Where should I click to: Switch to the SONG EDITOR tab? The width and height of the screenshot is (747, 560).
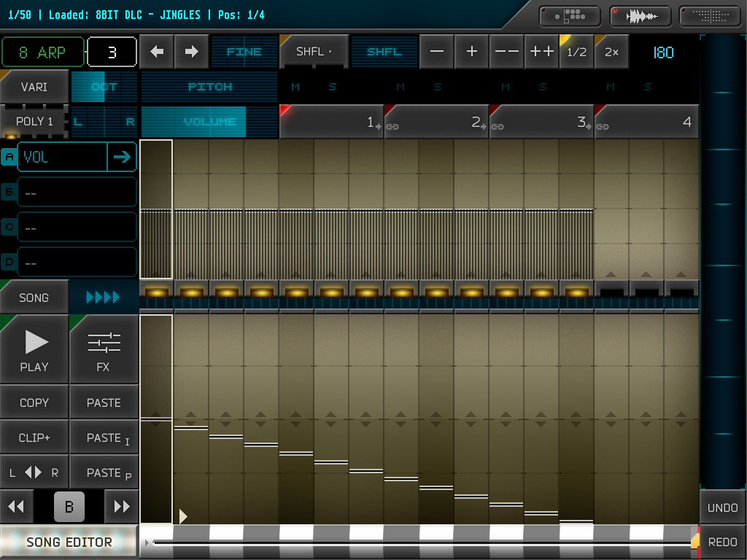pos(69,542)
